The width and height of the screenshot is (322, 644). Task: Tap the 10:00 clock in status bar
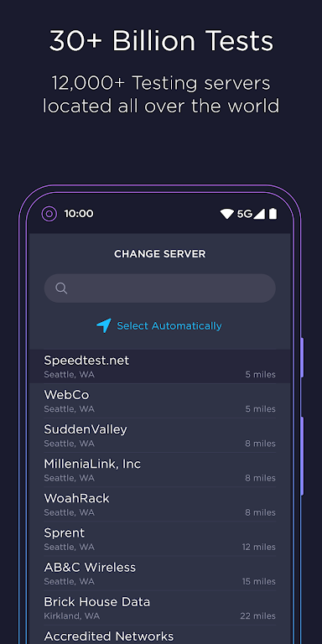tap(79, 214)
